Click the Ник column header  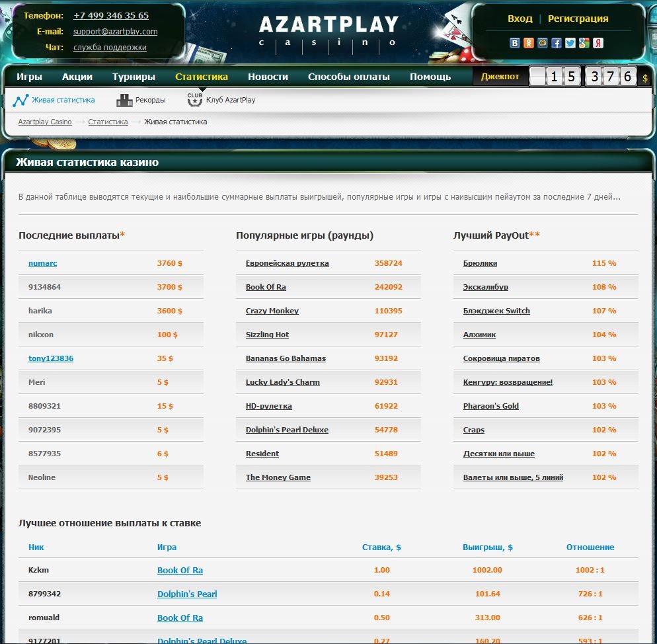pyautogui.click(x=36, y=547)
